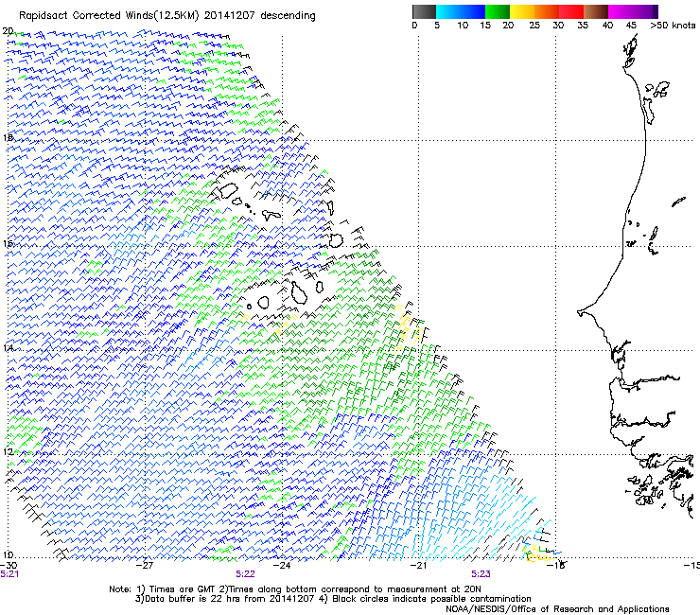The image size is (700, 615).
Task: Click latitude axis label '12'
Action: point(8,451)
